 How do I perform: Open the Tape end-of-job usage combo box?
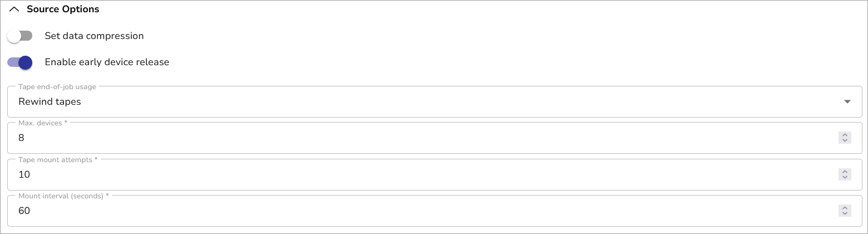(x=423, y=102)
